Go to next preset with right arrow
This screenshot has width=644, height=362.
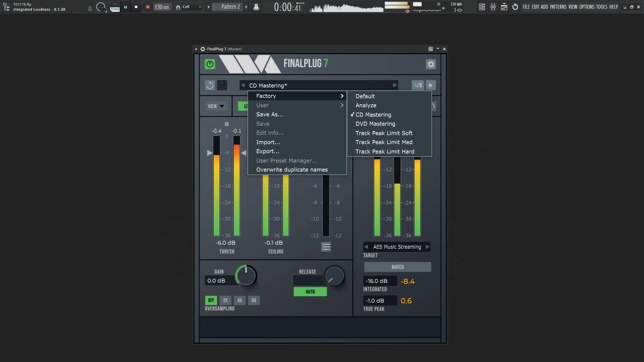pos(395,85)
